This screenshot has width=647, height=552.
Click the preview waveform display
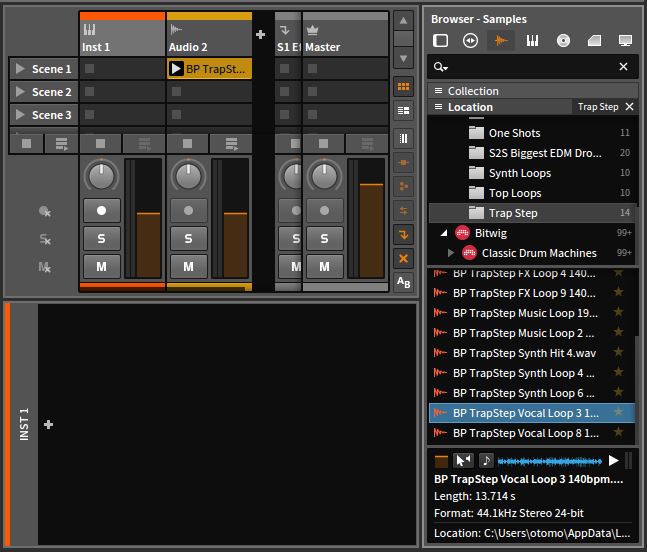550,461
